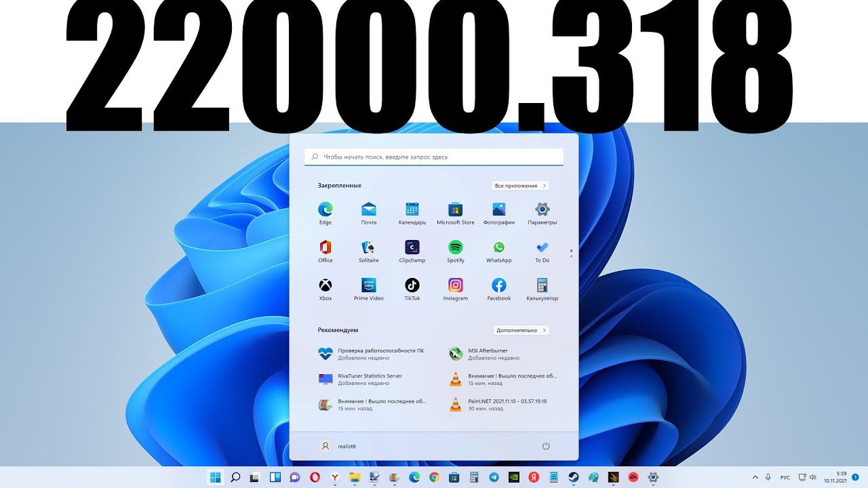Viewport: 868px width, 488px height.
Task: Open the realist6 user account menu
Action: point(338,446)
